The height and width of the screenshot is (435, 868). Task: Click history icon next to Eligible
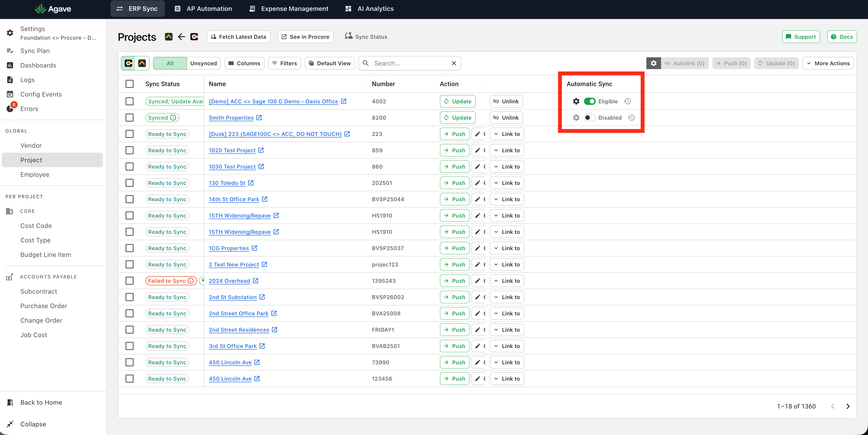pyautogui.click(x=627, y=101)
